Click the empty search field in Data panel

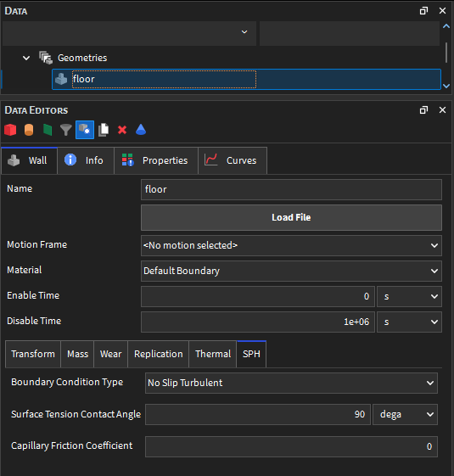350,33
